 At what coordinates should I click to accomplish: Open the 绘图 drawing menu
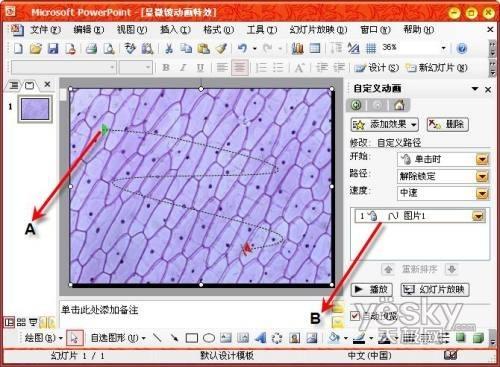point(43,338)
